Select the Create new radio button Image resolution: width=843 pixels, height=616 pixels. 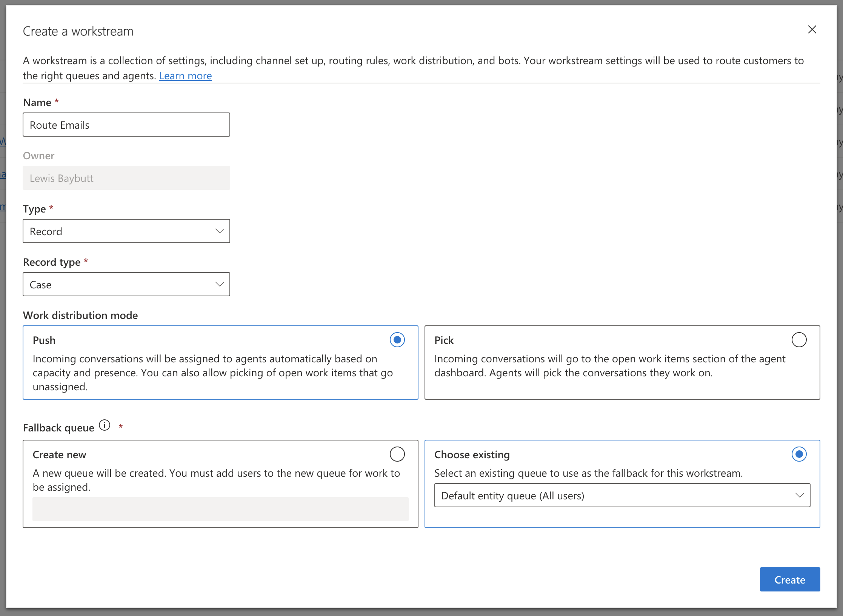[397, 454]
